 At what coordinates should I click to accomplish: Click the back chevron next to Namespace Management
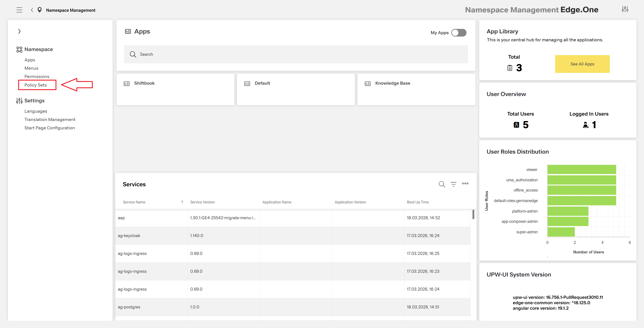(x=32, y=10)
